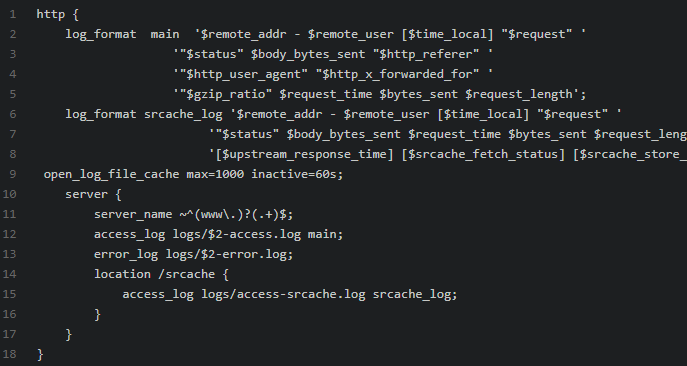687x366 pixels.
Task: Click the 'log_format main' directive text
Action: click(122, 34)
